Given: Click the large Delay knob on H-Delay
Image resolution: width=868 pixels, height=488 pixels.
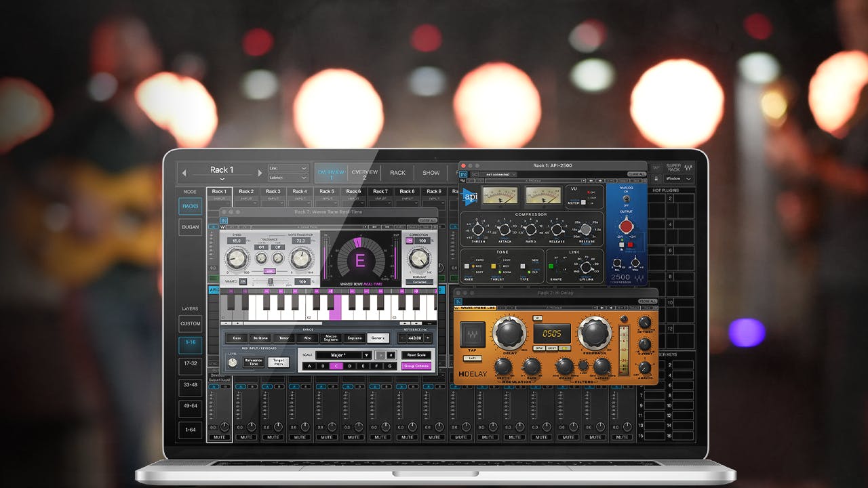Looking at the screenshot, I should click(509, 333).
